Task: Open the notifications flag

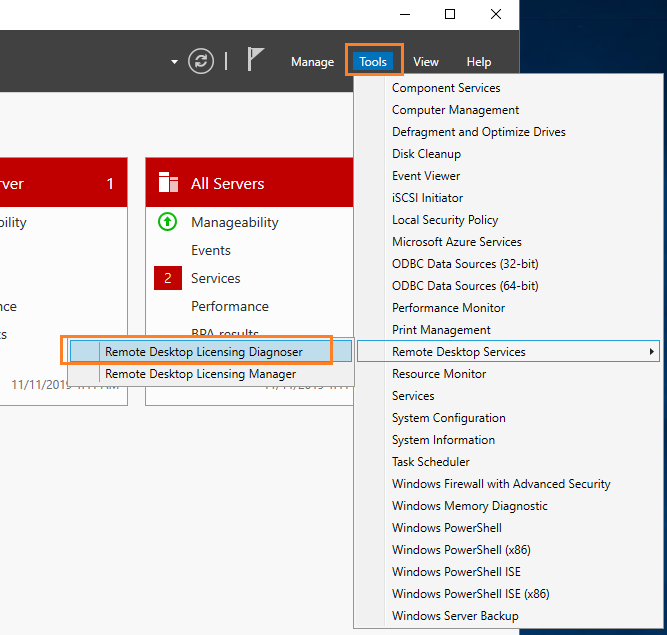Action: tap(255, 59)
